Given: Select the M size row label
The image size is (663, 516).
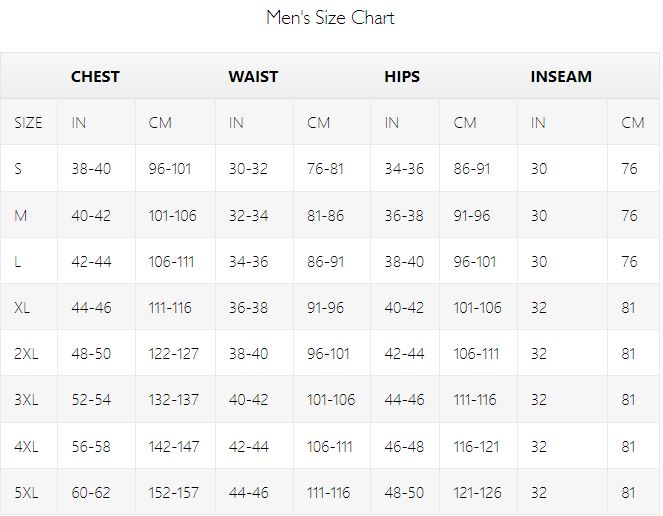Looking at the screenshot, I should [20, 216].
